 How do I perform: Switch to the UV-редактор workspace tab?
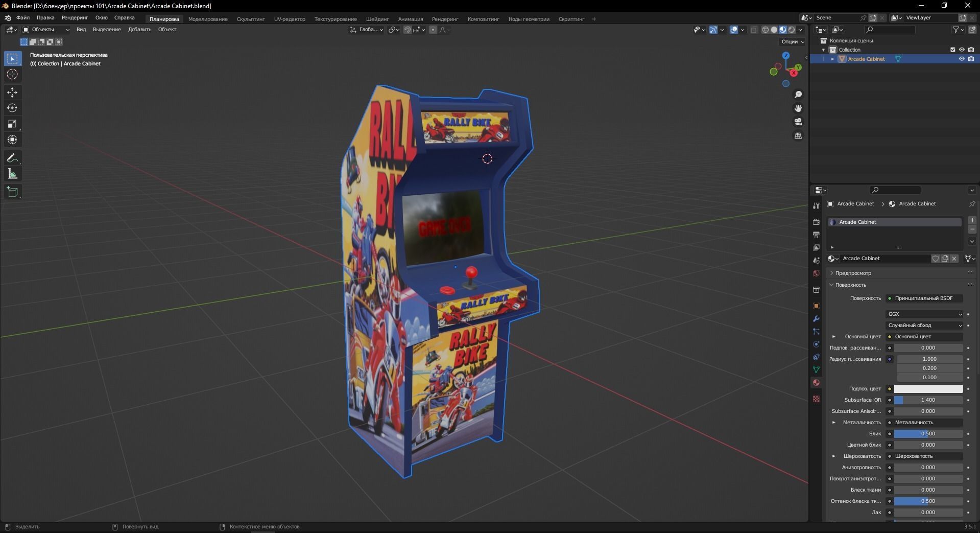[290, 19]
